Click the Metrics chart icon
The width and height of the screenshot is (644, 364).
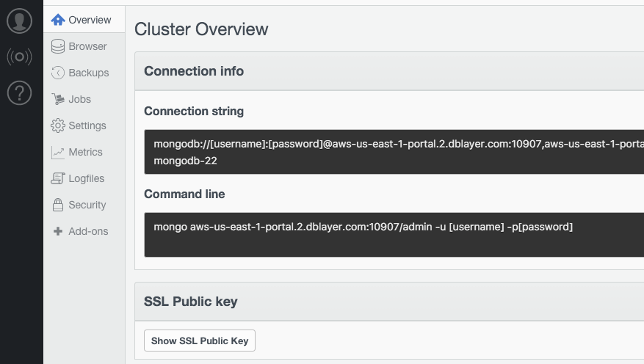point(58,152)
